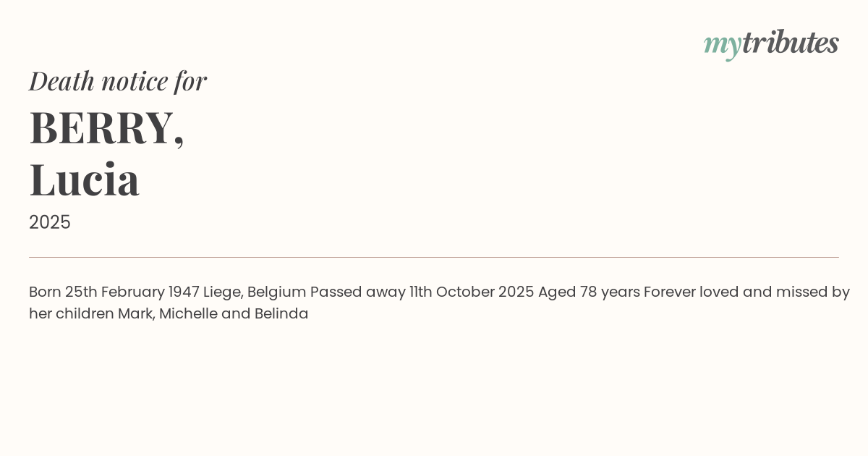Click the death date "11th October 2025"

point(472,292)
